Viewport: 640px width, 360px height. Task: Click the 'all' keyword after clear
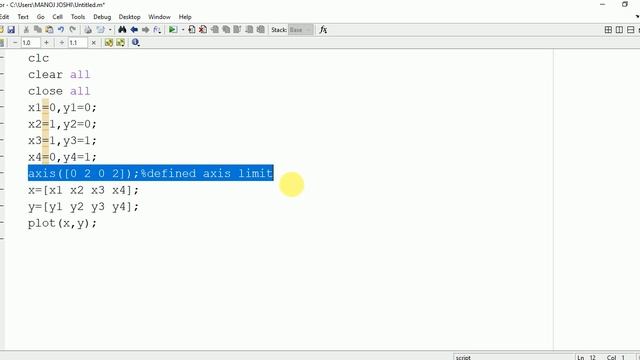[80, 75]
